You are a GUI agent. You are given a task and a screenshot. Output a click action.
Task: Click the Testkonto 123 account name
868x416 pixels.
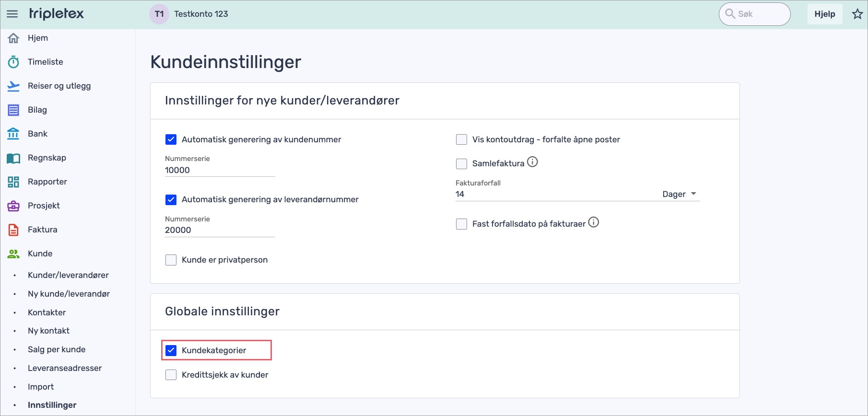201,14
